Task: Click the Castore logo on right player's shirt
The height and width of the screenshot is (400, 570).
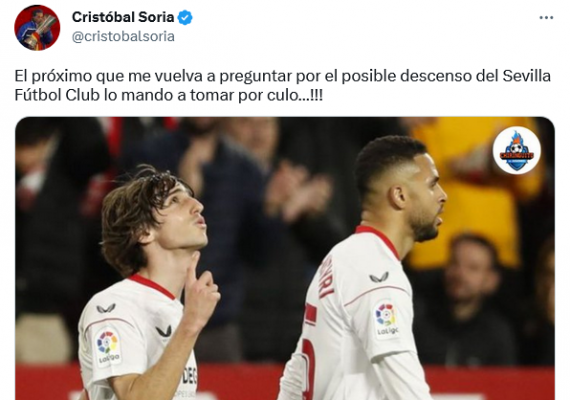Action: click(x=379, y=277)
